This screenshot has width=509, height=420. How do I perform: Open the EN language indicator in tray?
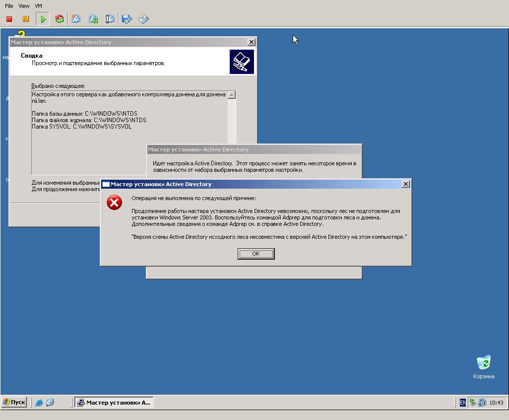click(x=462, y=403)
